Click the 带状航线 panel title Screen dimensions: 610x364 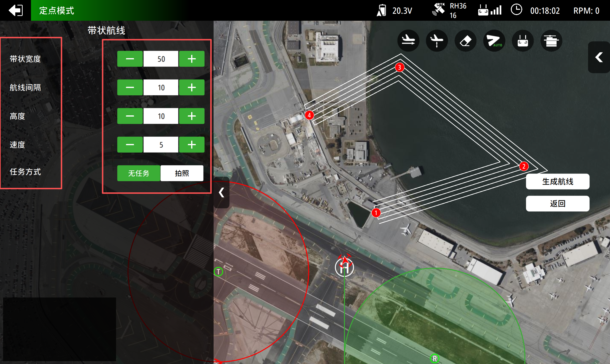point(106,31)
